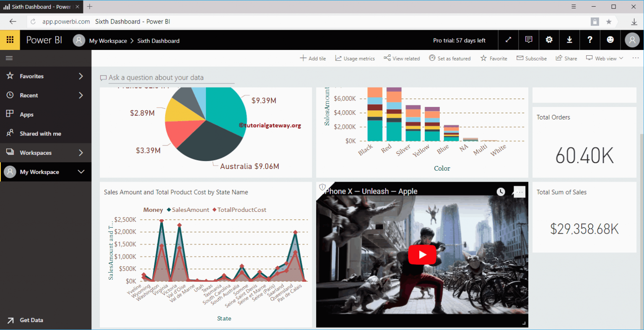The image size is (644, 330).
Task: Open the Power BI downloads icon
Action: pos(569,40)
